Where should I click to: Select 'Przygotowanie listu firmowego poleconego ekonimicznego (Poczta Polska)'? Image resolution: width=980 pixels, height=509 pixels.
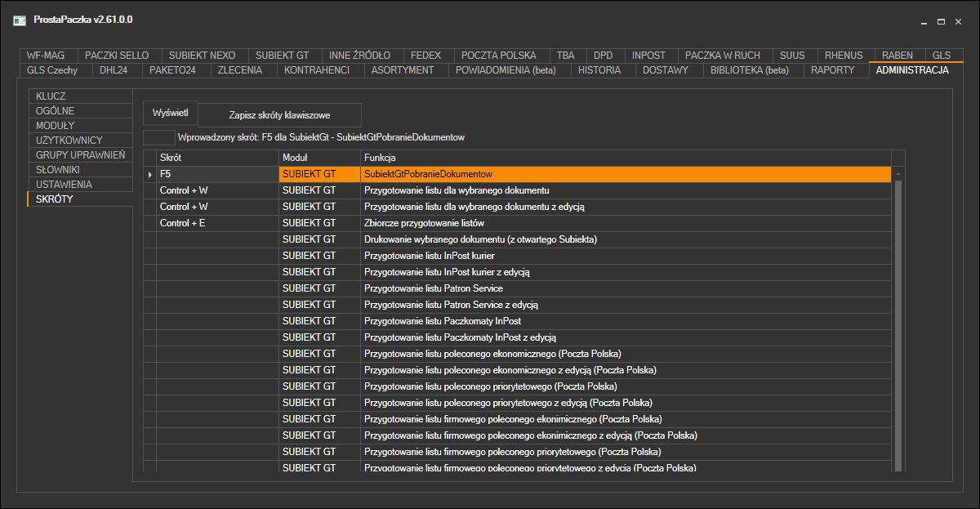pyautogui.click(x=626, y=419)
